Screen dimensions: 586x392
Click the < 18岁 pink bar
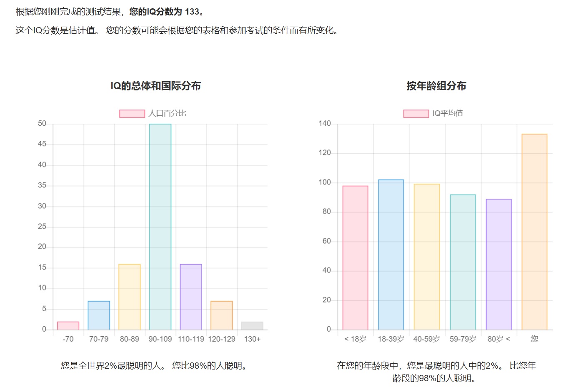356,258
